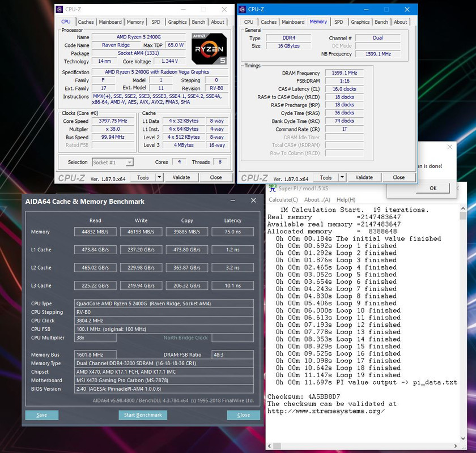Open the Help(H) menu in Super PI

[x=346, y=200]
